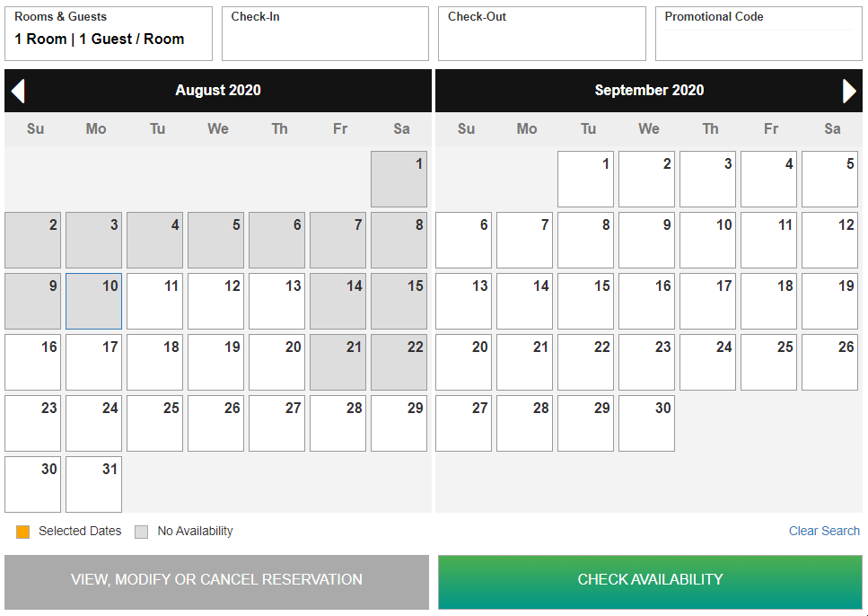Select September 1 on the calendar
Image resolution: width=868 pixels, height=616 pixels.
click(x=585, y=180)
